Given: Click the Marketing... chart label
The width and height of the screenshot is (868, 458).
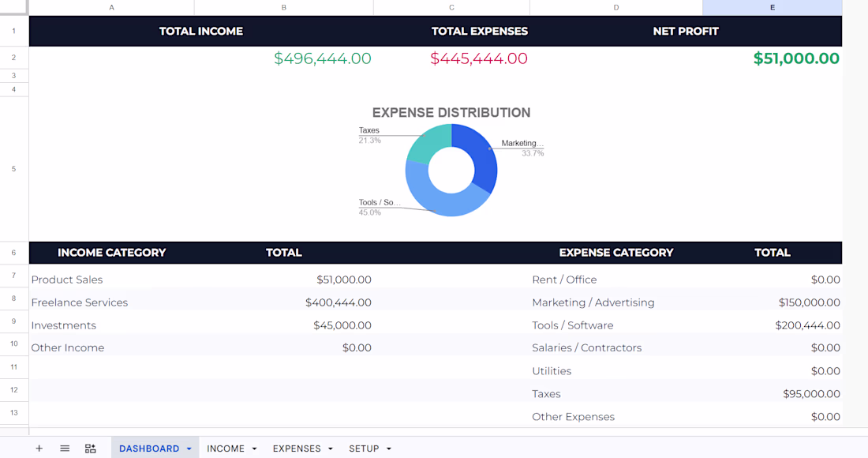Looking at the screenshot, I should (522, 143).
